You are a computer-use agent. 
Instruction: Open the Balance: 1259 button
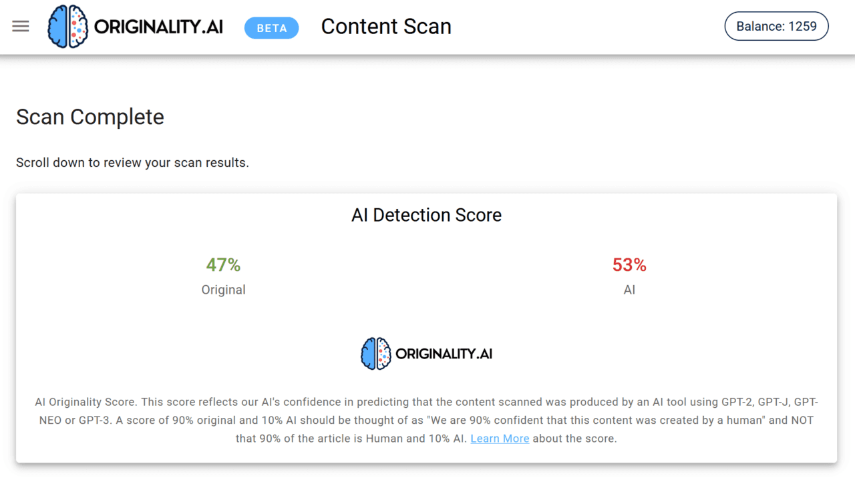(776, 27)
